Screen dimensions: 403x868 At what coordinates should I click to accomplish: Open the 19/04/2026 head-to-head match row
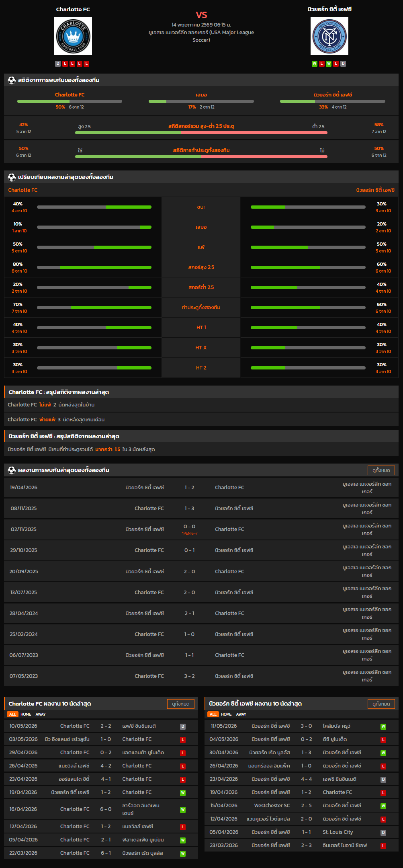(x=201, y=488)
